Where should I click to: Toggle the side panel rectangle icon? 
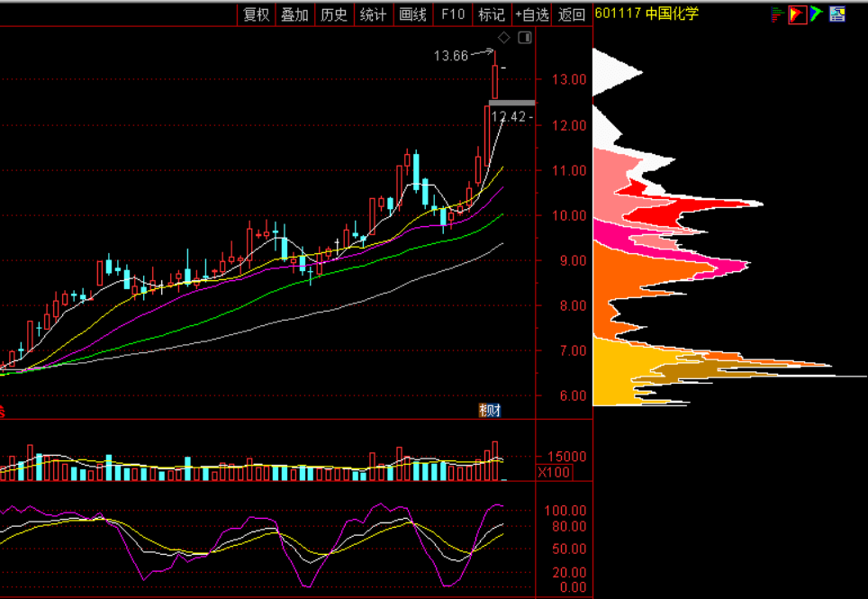[525, 38]
